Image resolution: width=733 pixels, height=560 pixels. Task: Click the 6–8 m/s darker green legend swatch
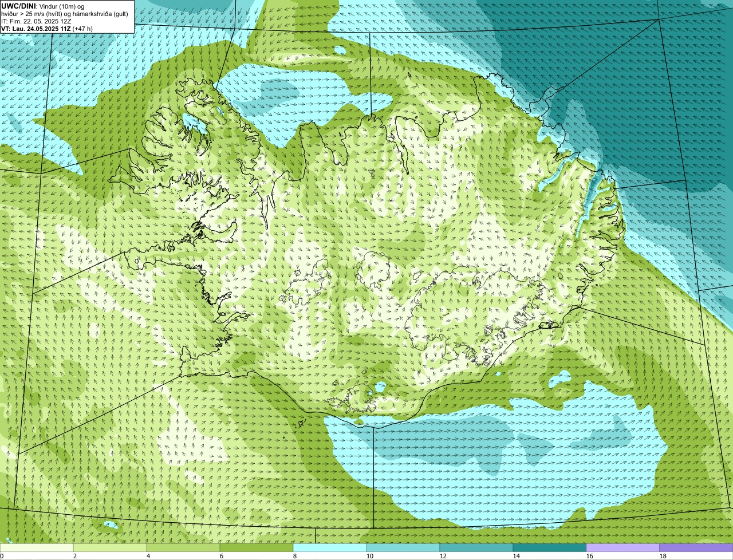coord(257,548)
